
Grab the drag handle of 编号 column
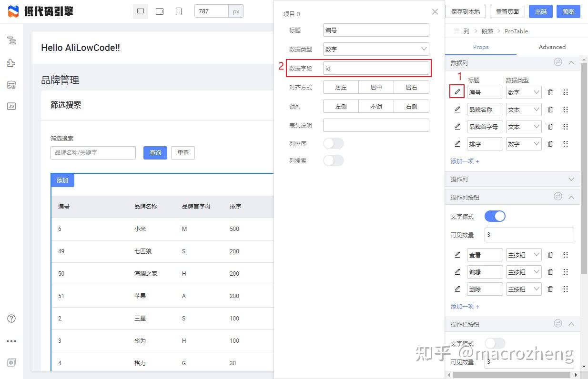point(566,92)
